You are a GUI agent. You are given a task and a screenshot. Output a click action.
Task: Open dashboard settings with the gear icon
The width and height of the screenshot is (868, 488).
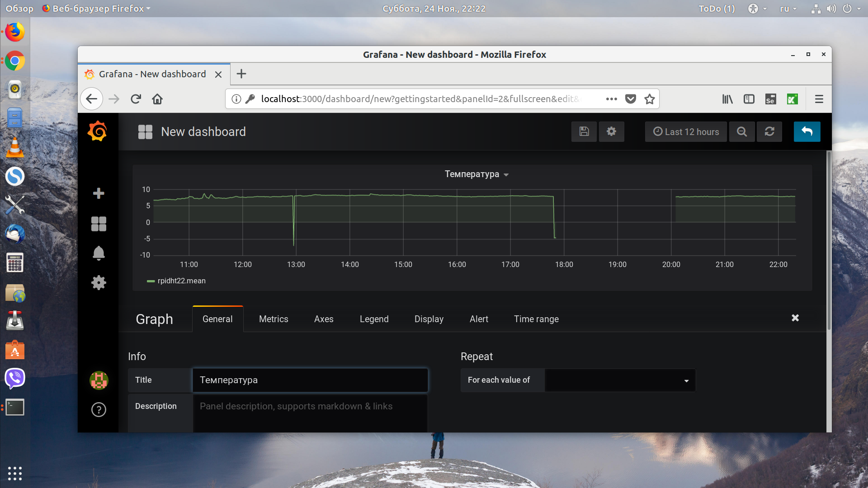tap(611, 131)
